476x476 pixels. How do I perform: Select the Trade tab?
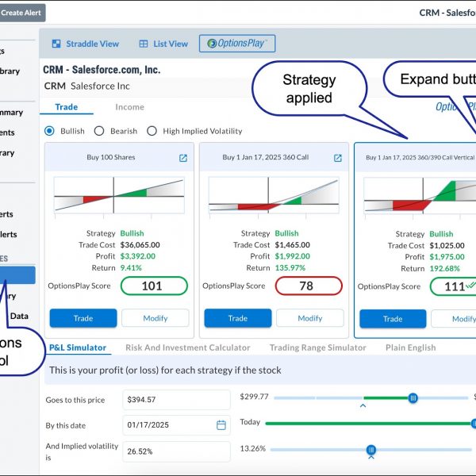pyautogui.click(x=67, y=107)
